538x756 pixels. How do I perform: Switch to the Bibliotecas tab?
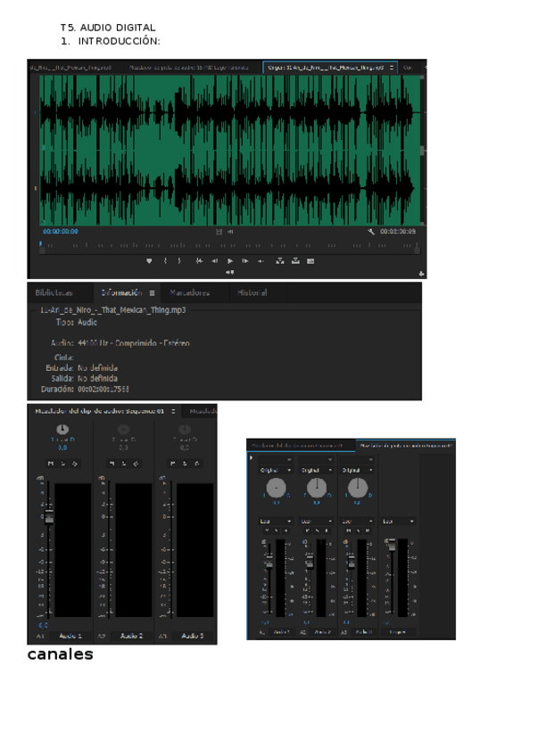(x=53, y=292)
